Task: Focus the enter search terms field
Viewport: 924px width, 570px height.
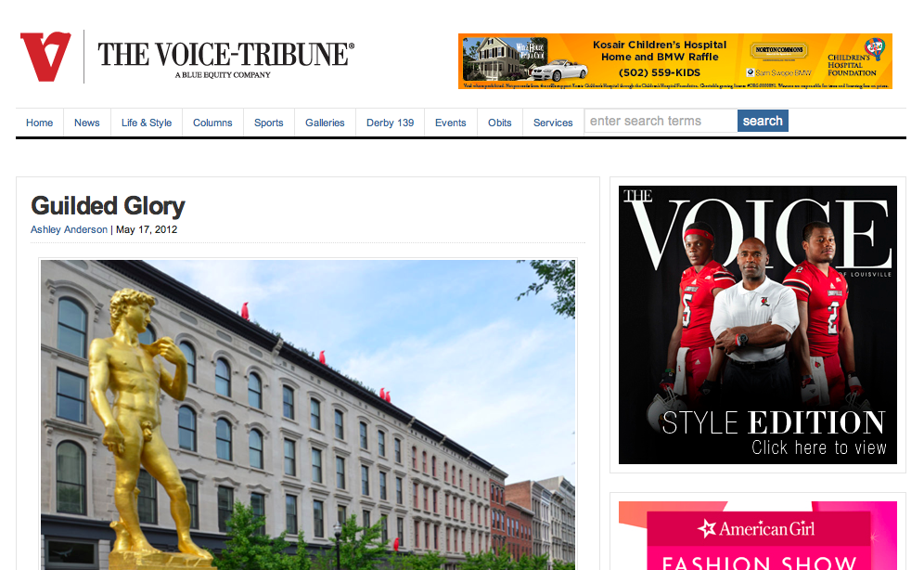Action: pos(661,121)
